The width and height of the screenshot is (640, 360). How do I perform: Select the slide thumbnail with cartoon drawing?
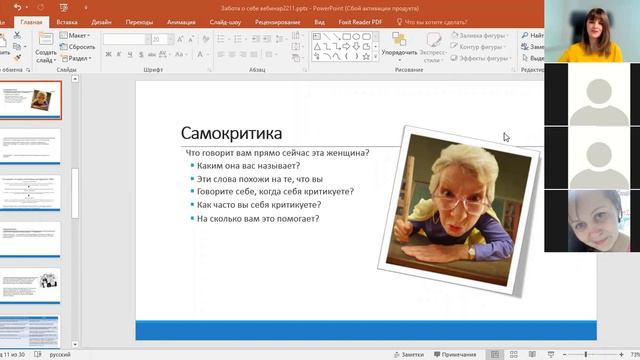[x=31, y=285]
